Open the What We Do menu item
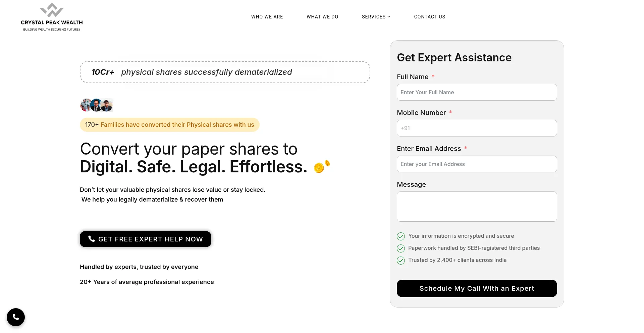The height and width of the screenshot is (333, 644). [322, 17]
